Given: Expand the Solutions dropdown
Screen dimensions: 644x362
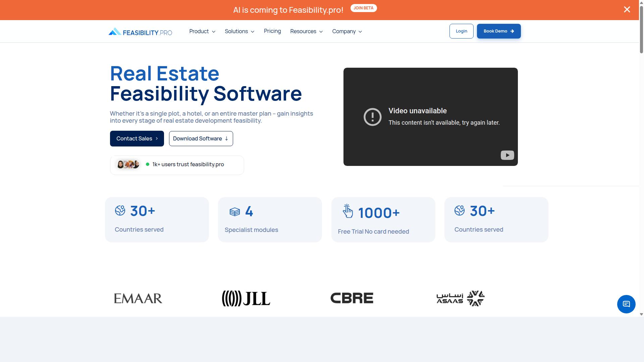Looking at the screenshot, I should click(239, 31).
